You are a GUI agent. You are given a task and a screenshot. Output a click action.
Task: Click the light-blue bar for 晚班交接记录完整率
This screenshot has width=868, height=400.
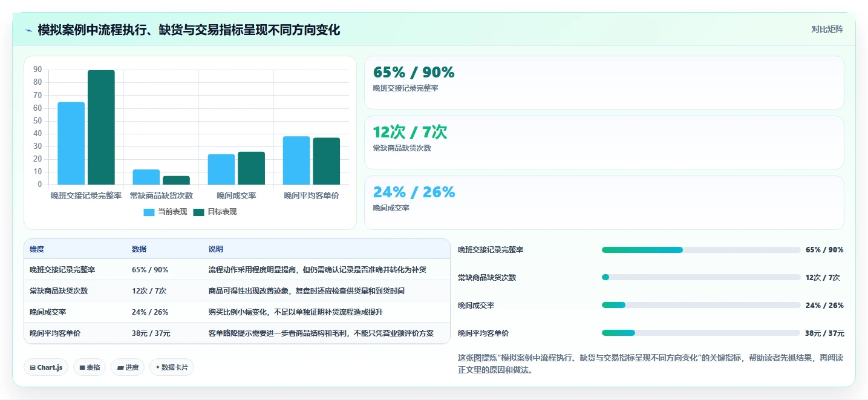(71, 143)
